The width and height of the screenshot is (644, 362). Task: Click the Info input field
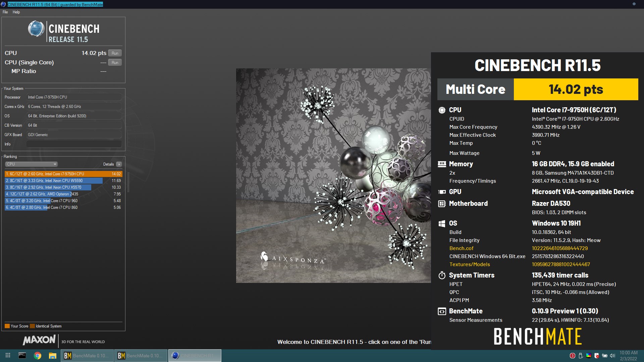74,144
